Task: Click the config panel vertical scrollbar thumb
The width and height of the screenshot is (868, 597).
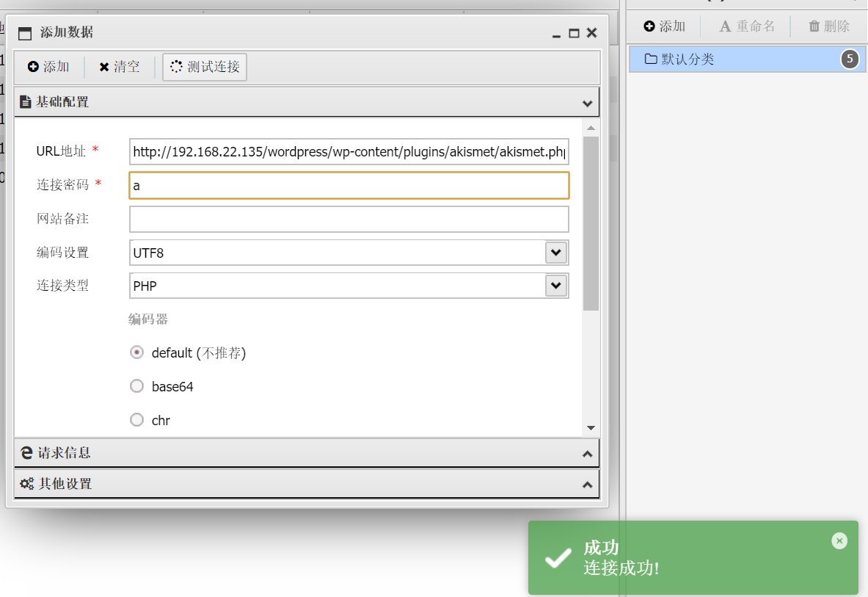Action: tap(591, 223)
